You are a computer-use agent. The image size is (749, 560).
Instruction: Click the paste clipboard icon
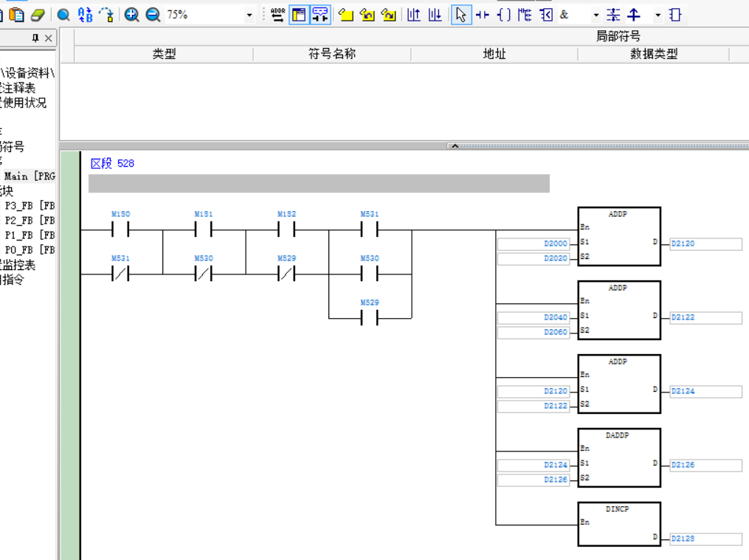point(16,15)
